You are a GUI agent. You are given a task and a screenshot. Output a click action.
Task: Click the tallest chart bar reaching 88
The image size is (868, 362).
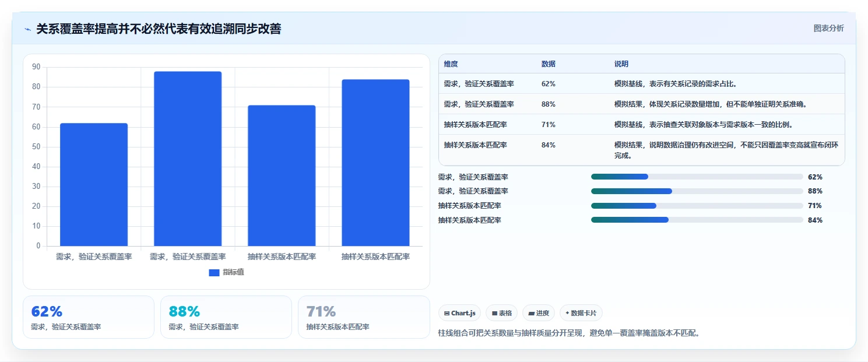tap(188, 159)
